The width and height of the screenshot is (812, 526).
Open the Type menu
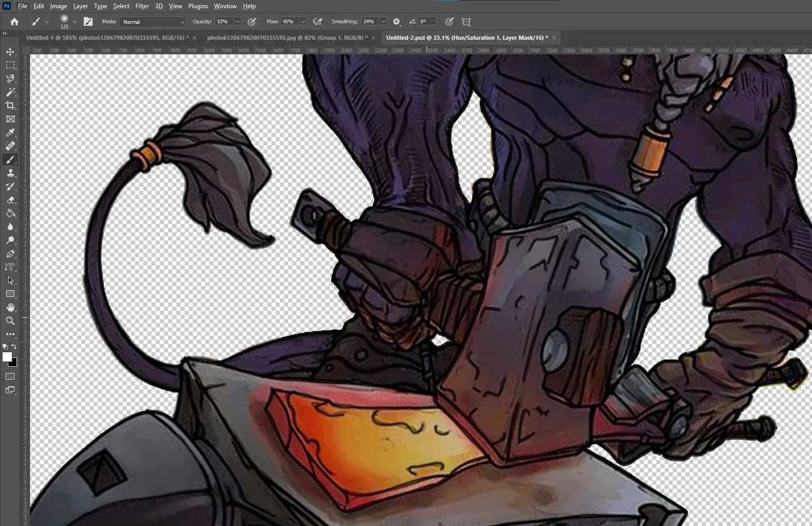coord(100,6)
